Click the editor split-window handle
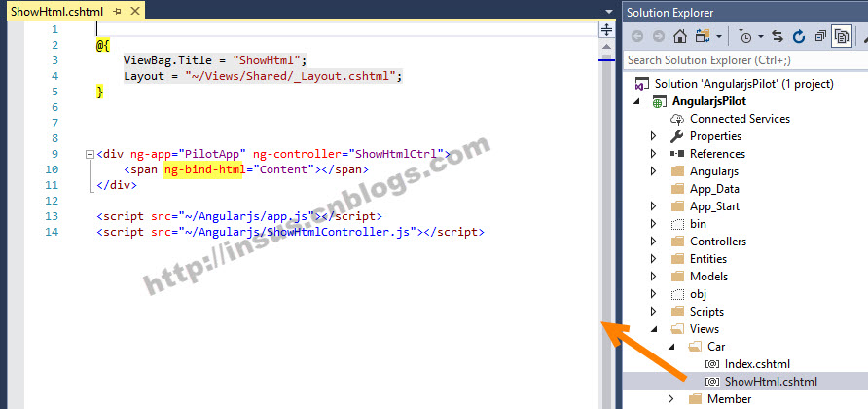This screenshot has width=868, height=409. (x=606, y=30)
